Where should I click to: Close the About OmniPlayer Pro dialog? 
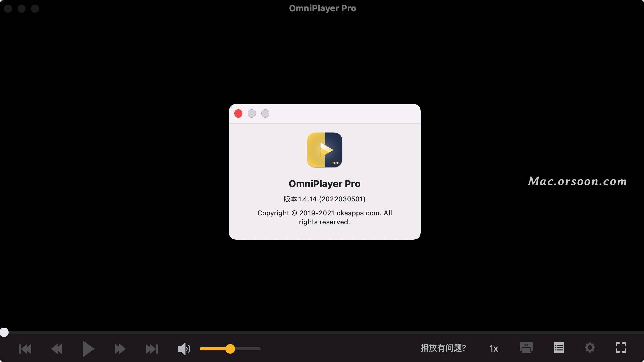tap(238, 113)
